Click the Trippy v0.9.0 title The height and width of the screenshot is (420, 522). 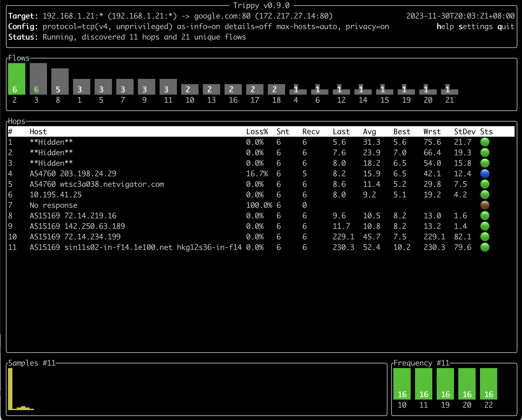coord(261,5)
